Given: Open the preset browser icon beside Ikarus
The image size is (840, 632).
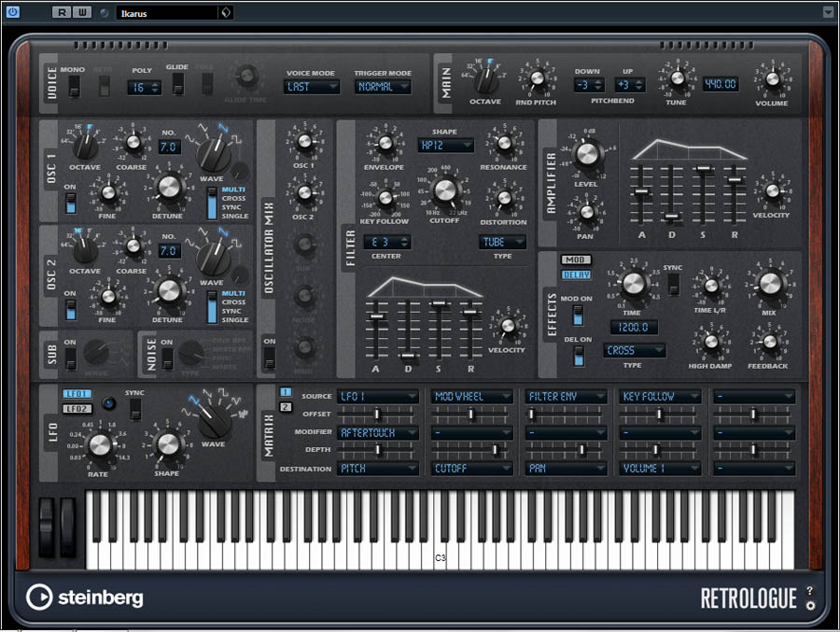Looking at the screenshot, I should [225, 12].
